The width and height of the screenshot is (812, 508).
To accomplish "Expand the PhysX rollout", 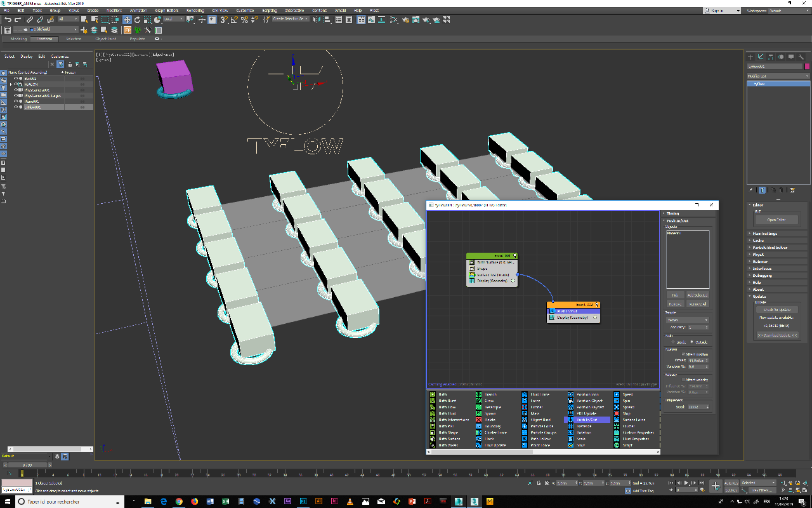I will pyautogui.click(x=778, y=255).
